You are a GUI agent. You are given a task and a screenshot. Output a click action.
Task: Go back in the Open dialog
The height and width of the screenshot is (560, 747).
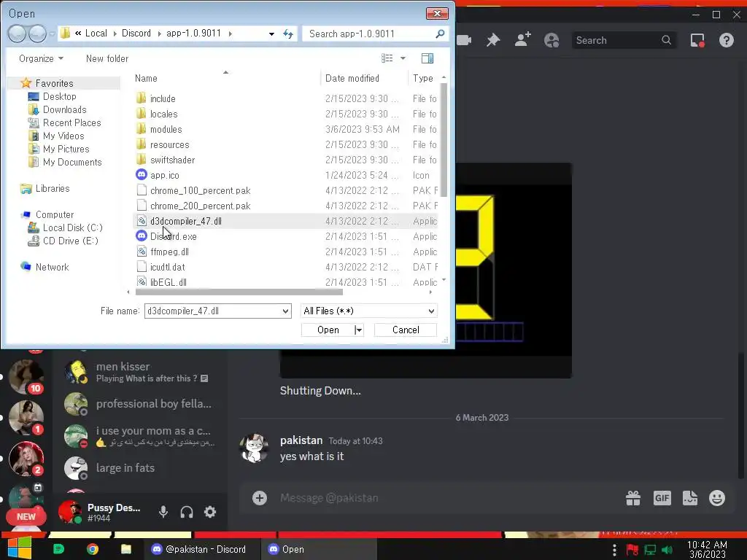coord(18,34)
